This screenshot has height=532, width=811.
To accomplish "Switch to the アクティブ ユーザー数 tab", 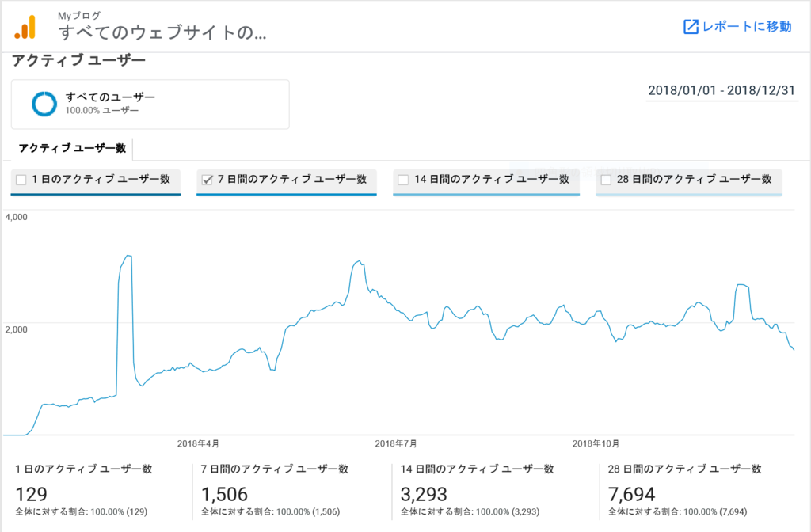I will click(x=71, y=148).
